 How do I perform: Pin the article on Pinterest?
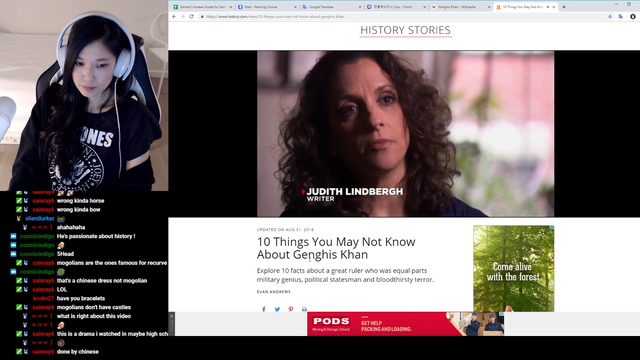(x=291, y=309)
